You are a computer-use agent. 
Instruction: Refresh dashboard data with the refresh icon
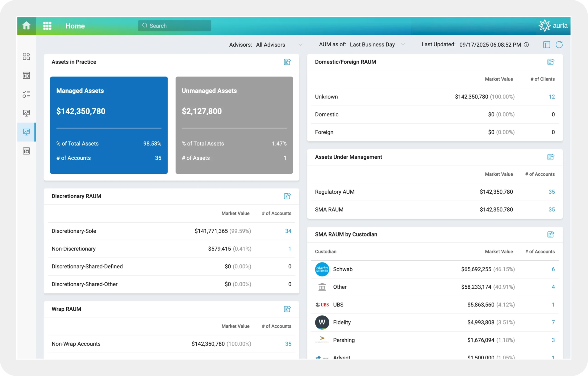coord(560,45)
